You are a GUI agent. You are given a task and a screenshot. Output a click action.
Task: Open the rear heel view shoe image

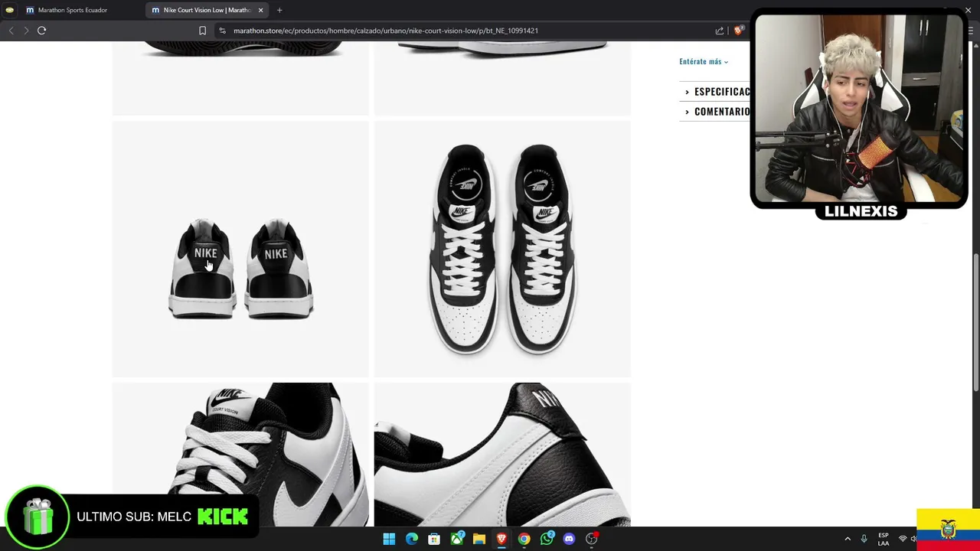240,249
